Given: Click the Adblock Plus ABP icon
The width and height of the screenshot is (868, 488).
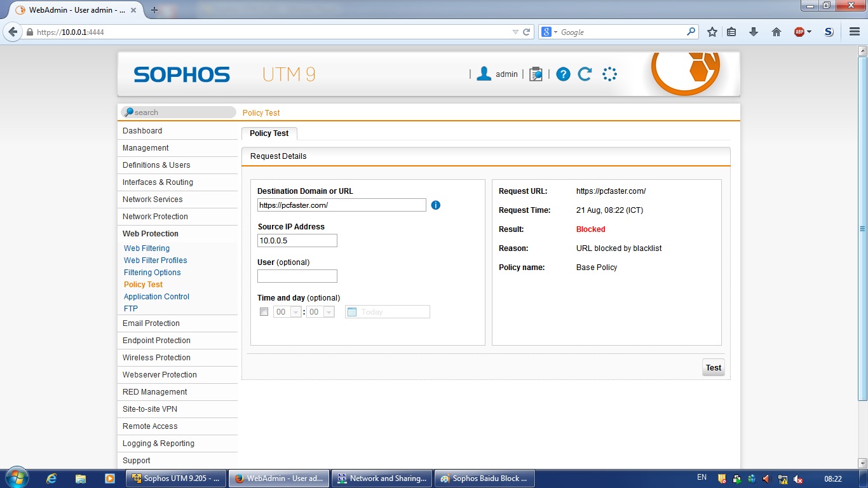Looking at the screenshot, I should coord(799,32).
